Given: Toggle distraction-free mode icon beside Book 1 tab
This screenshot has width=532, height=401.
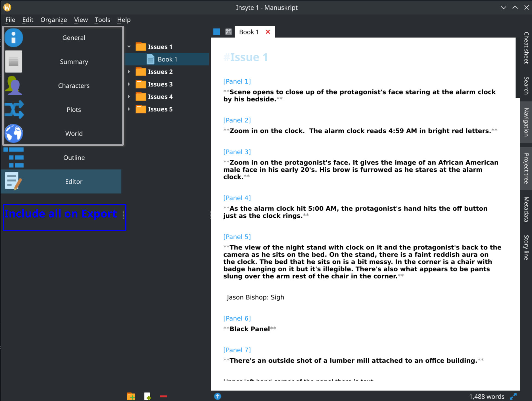Looking at the screenshot, I should 228,32.
